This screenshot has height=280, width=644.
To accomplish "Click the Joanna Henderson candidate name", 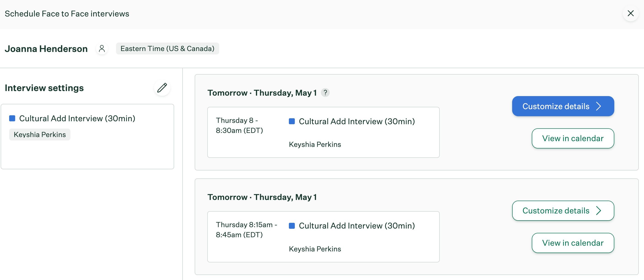I will click(46, 48).
